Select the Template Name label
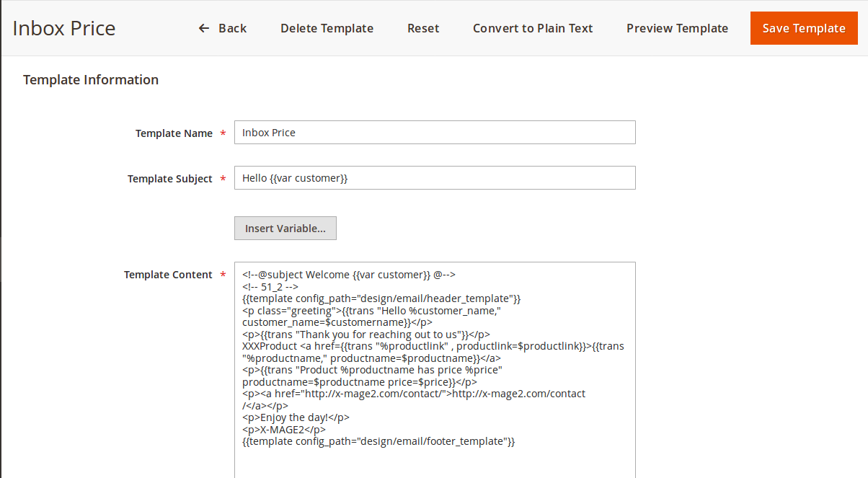The height and width of the screenshot is (478, 868). 174,133
